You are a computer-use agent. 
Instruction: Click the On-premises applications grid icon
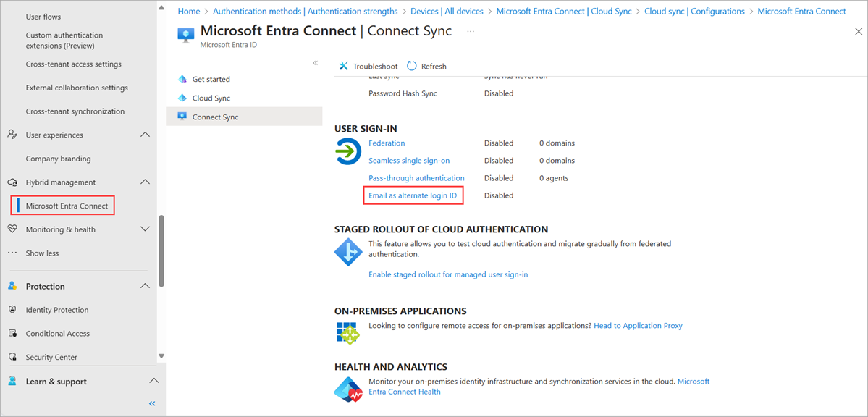tap(348, 332)
